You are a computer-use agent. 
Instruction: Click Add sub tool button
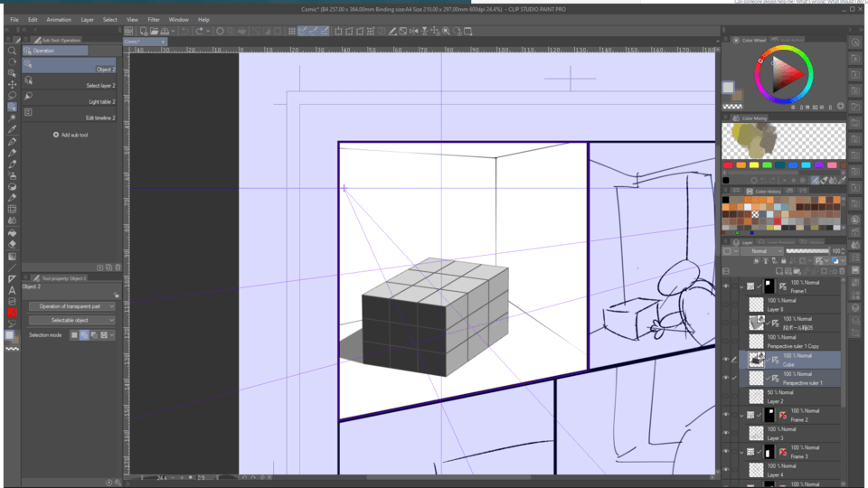71,135
